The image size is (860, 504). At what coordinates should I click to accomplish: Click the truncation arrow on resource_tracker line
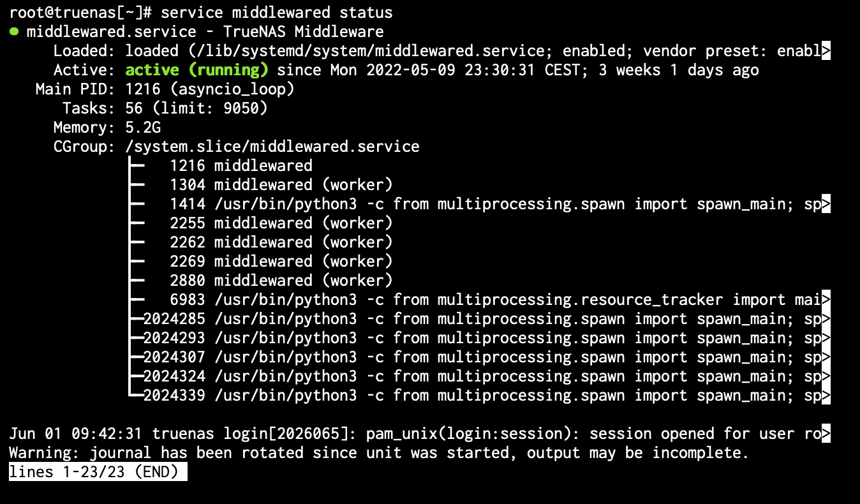coord(826,300)
